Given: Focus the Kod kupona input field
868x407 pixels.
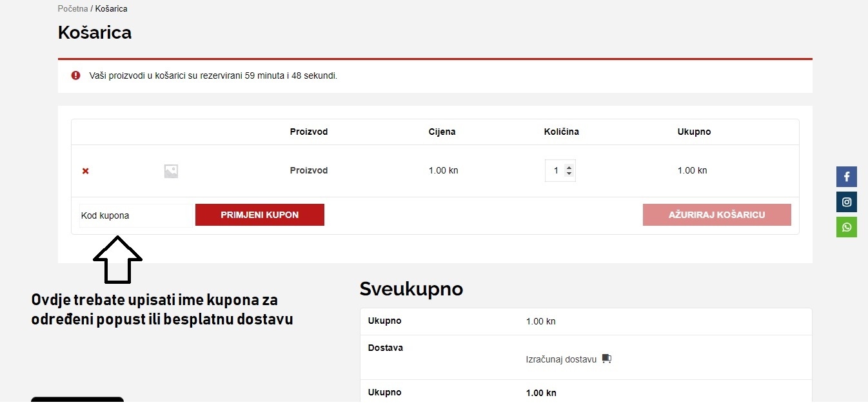Looking at the screenshot, I should 135,215.
